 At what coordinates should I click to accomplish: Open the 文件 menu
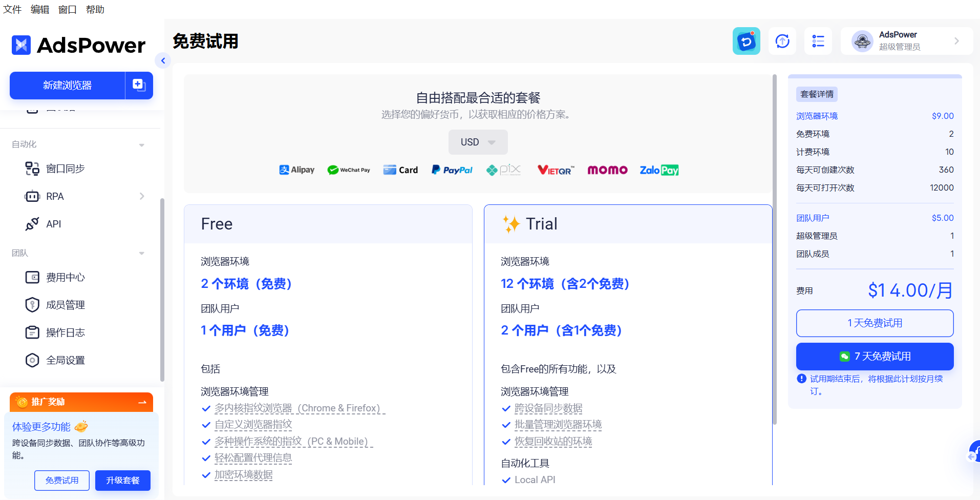(12, 9)
